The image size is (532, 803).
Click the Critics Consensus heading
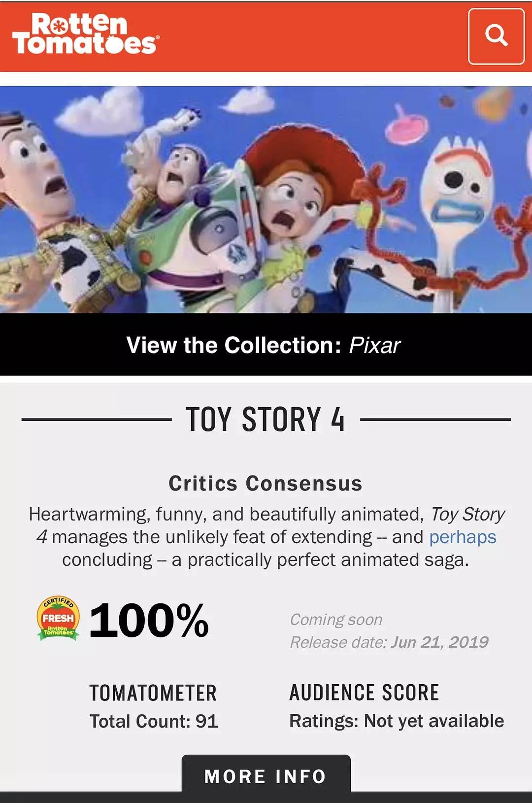pyautogui.click(x=266, y=483)
